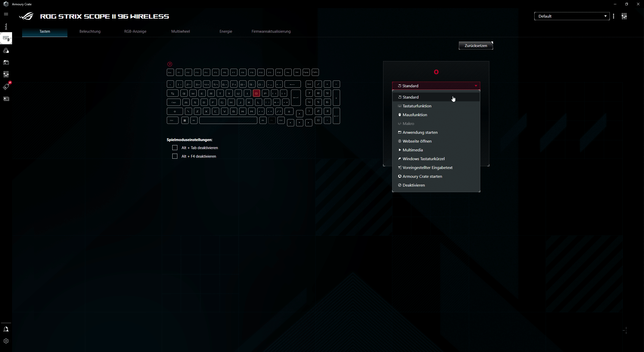Screen dimensions: 644x352
Task: Open the Game Library folder icon
Action: tap(6, 62)
